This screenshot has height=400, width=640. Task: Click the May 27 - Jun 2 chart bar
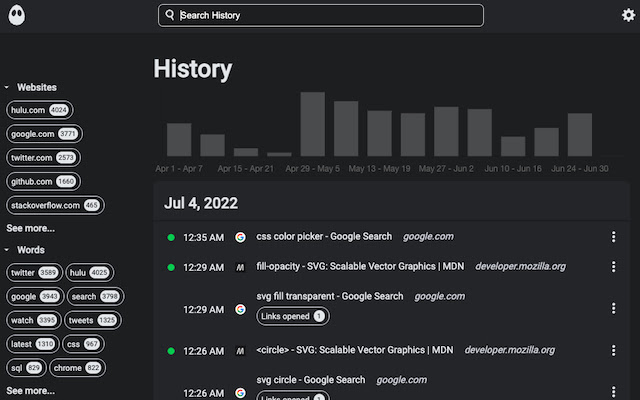(446, 131)
